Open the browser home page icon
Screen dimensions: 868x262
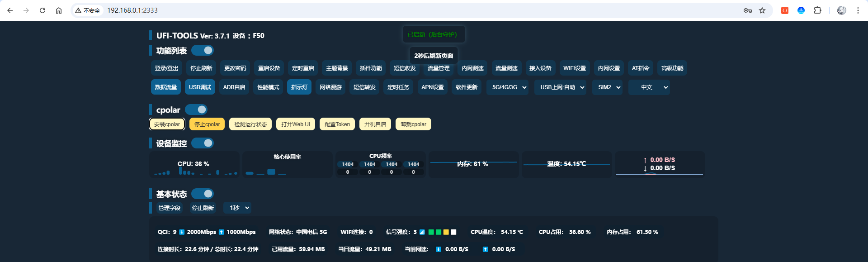coord(59,10)
